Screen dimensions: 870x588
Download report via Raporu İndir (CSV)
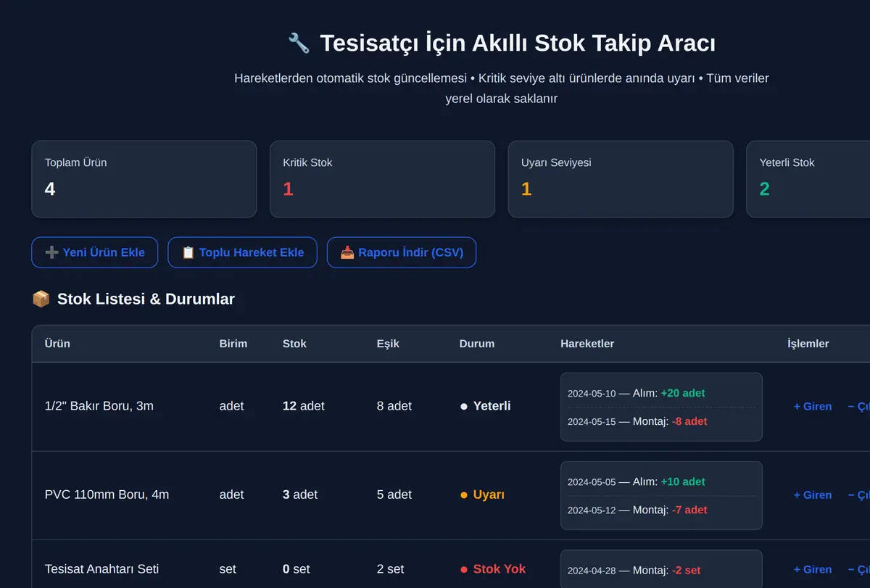pyautogui.click(x=402, y=252)
